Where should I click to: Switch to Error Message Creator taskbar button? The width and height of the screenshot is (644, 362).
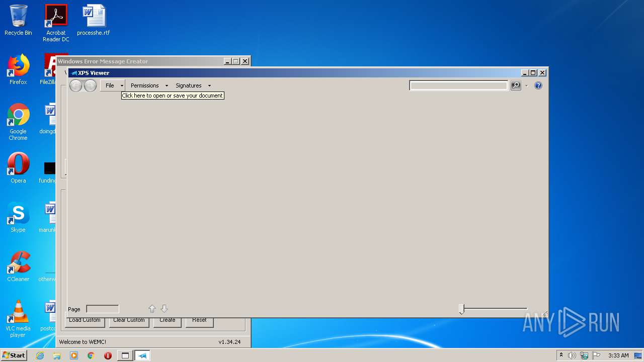(125, 355)
